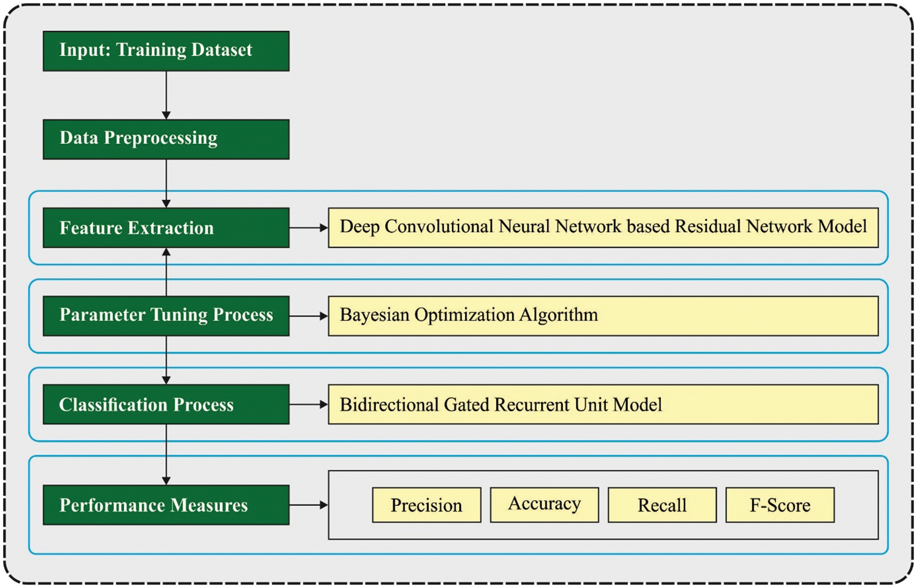Select the Recall metric box
Image resolution: width=917 pixels, height=588 pixels.
pyautogui.click(x=661, y=504)
